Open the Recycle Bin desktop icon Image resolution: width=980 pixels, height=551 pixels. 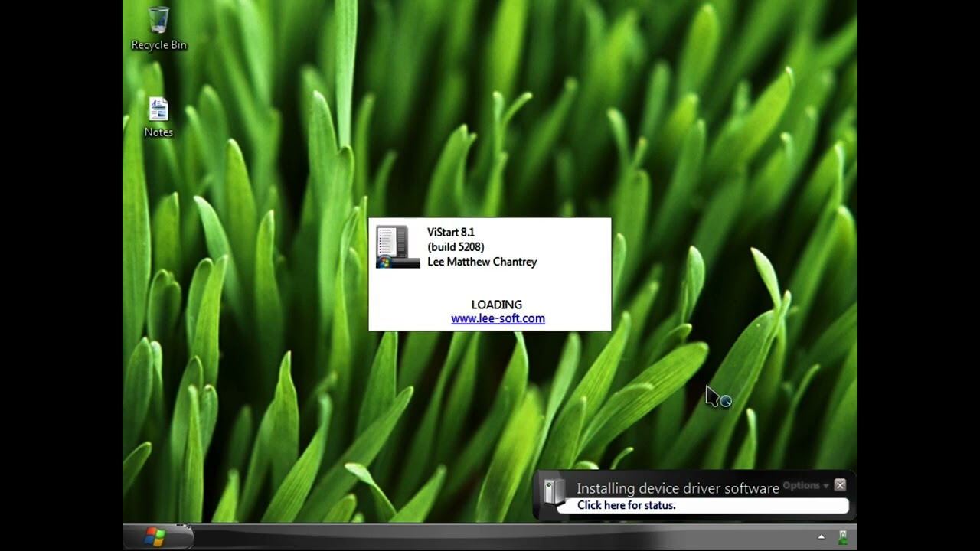(x=158, y=29)
